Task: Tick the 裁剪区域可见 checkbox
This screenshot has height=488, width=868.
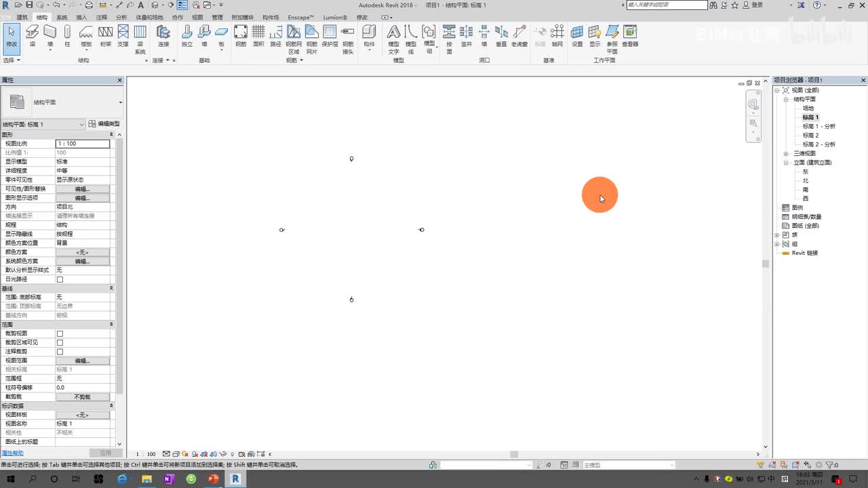Action: pyautogui.click(x=60, y=342)
